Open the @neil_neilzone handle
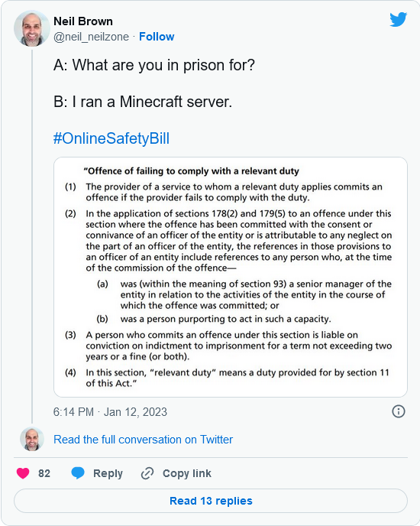Image resolution: width=420 pixels, height=526 pixels. pos(91,37)
